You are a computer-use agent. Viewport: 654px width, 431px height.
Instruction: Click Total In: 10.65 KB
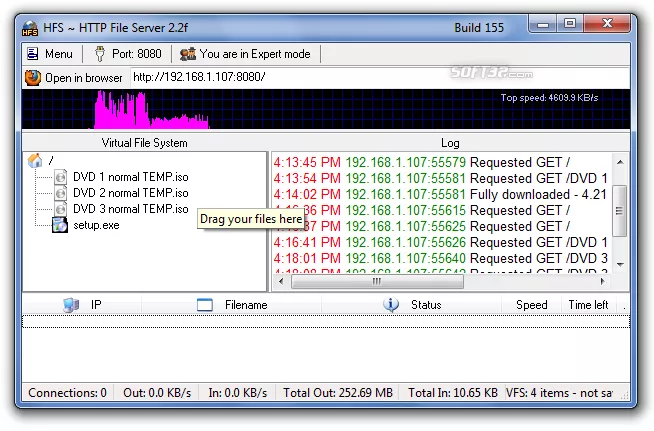point(453,393)
